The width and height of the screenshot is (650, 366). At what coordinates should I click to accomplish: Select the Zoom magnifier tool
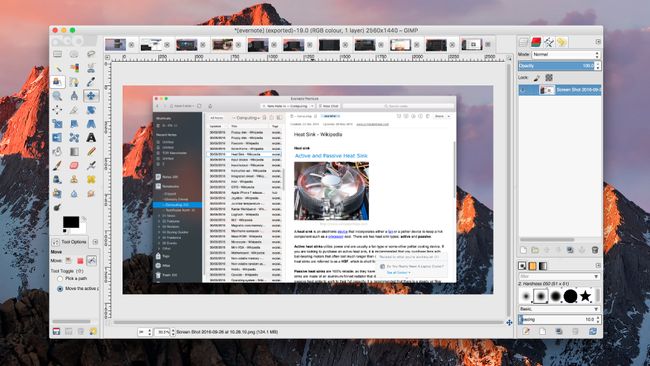tap(57, 96)
